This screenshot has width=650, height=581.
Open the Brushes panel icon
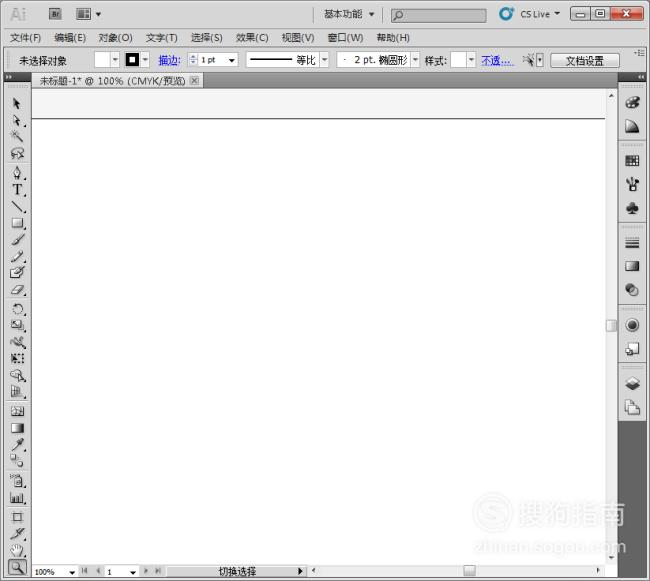(x=632, y=184)
